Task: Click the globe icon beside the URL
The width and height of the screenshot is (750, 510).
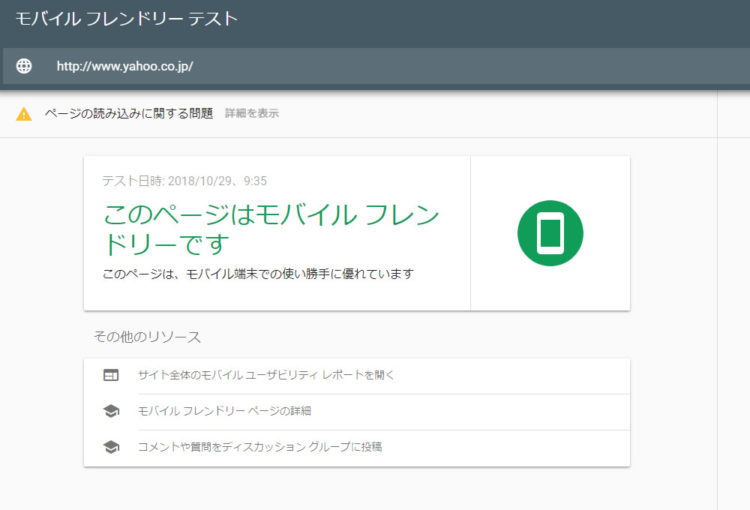Action: (24, 66)
